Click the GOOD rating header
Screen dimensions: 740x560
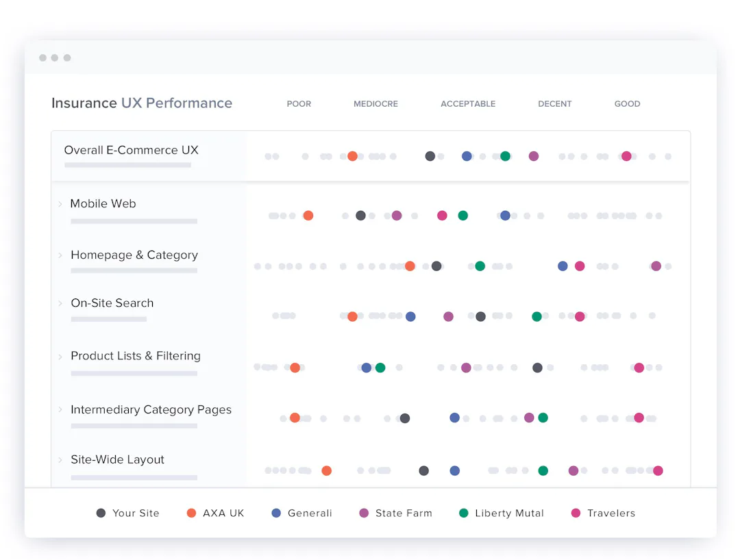627,103
